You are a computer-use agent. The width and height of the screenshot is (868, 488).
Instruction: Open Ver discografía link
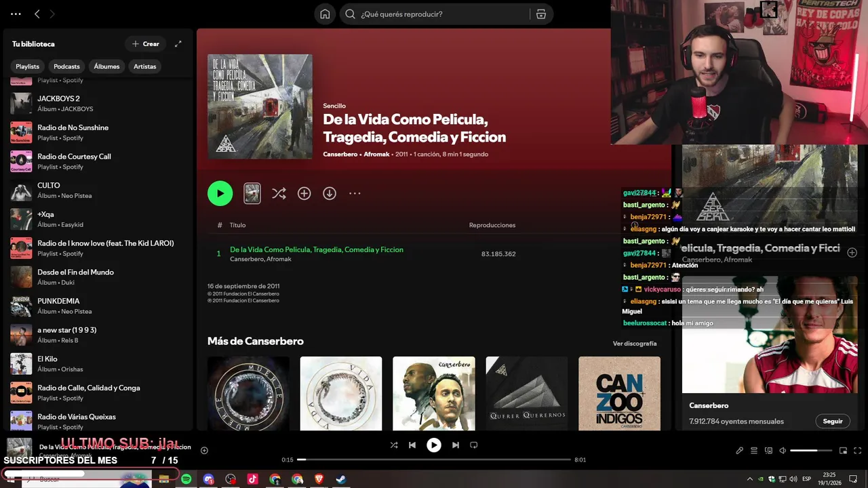(x=635, y=344)
